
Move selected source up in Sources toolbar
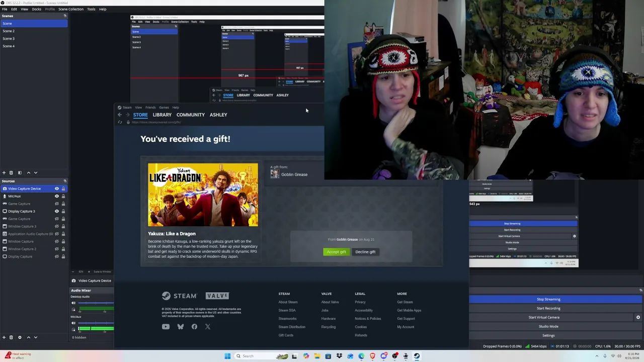28,337
